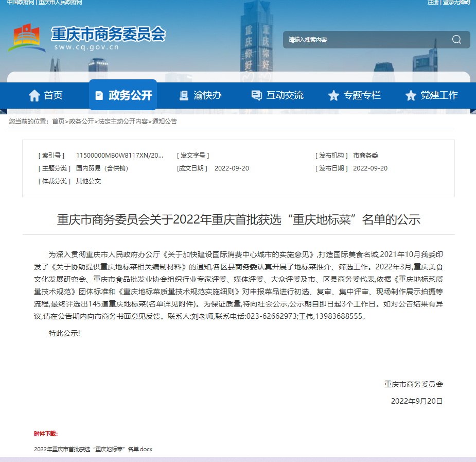Click the [ 索引号 ] field label
The width and height of the screenshot is (476, 462).
[51, 156]
